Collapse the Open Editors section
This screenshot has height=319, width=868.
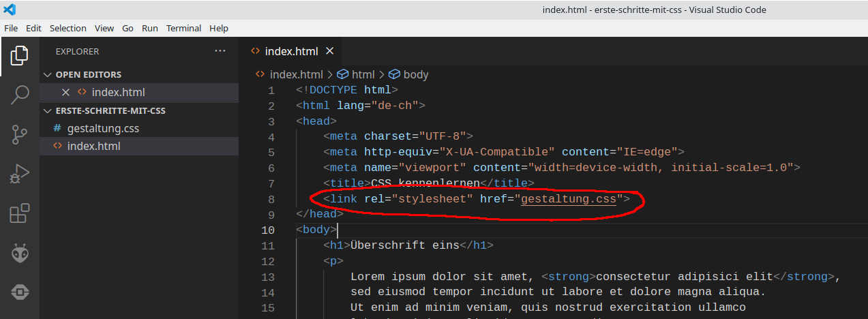tap(47, 75)
